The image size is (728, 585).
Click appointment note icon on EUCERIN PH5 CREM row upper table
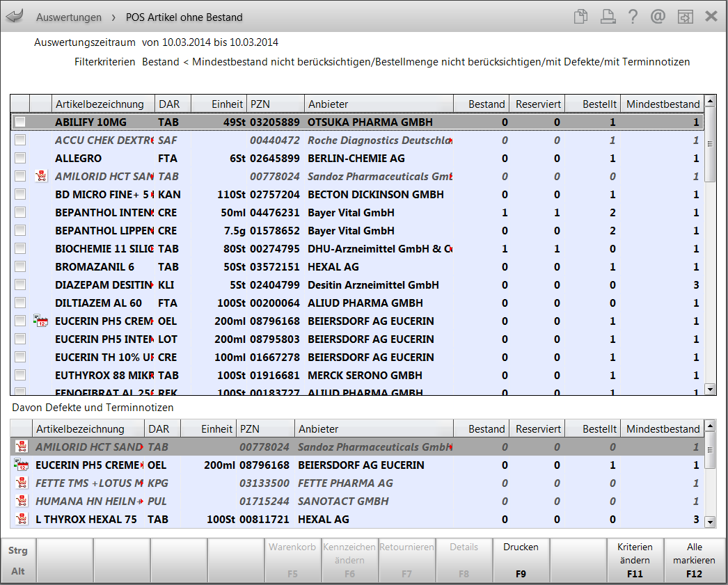[x=41, y=321]
